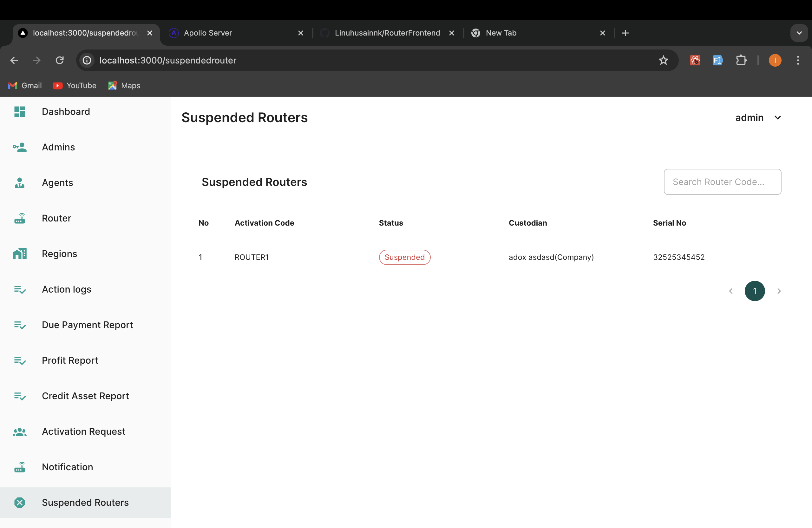Switch to the Apollo Server tab

[x=207, y=33]
